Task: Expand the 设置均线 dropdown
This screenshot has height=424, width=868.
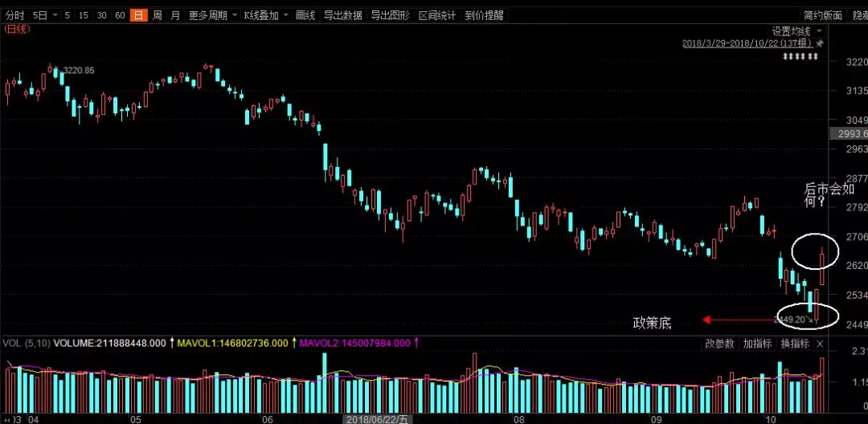Action: (x=819, y=31)
